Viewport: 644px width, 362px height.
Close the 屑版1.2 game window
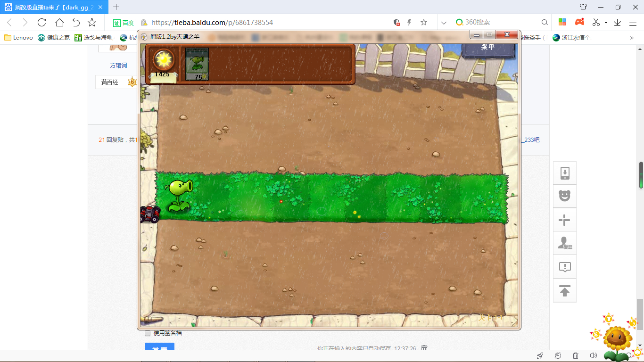507,35
